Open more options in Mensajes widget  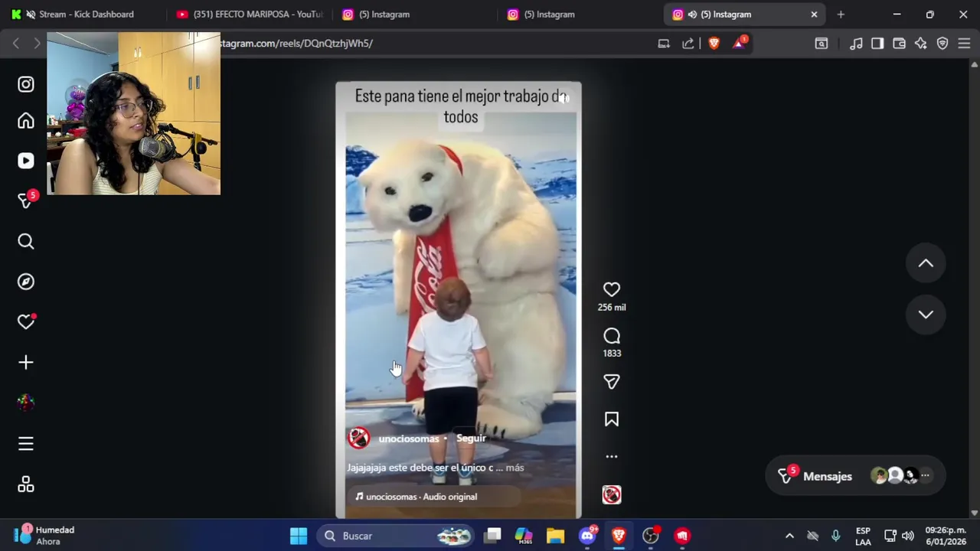(925, 476)
